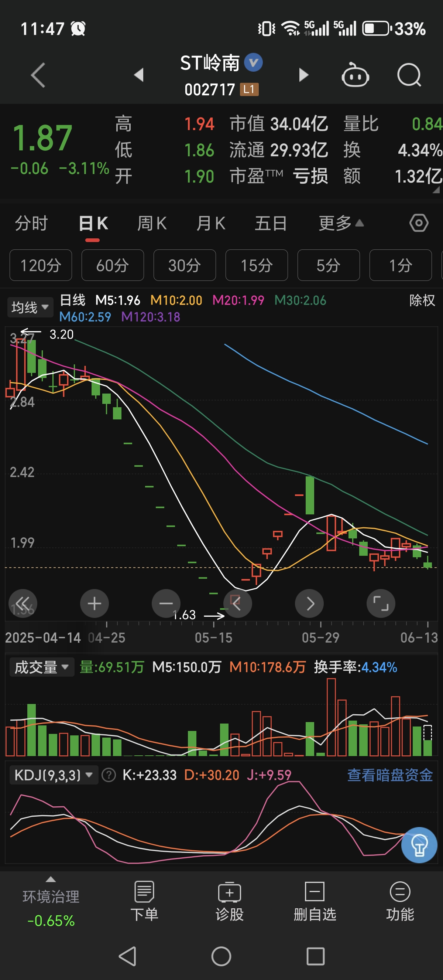
Task: Switch to 月K tab
Action: [x=211, y=223]
